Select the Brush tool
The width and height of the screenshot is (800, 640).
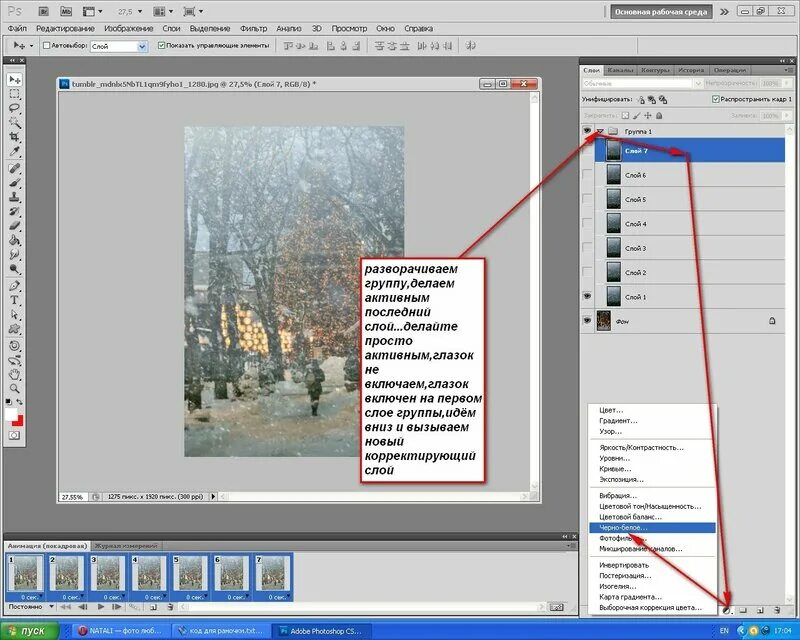point(14,182)
